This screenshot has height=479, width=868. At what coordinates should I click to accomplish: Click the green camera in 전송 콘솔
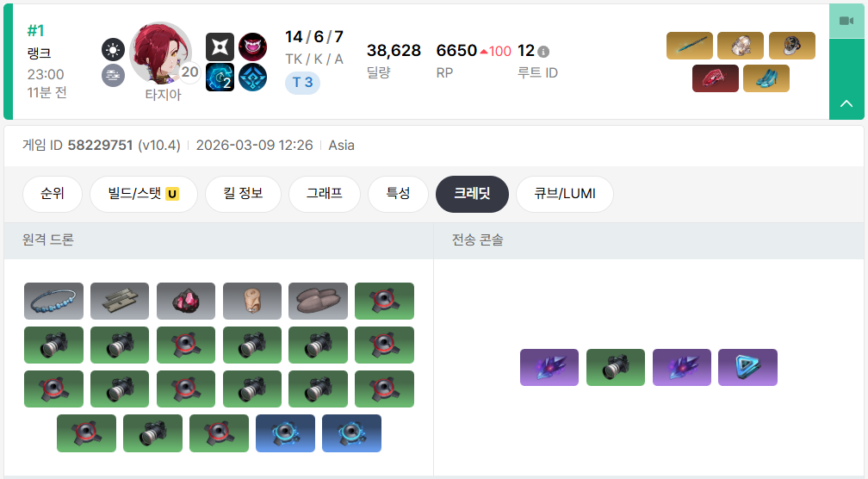pyautogui.click(x=616, y=367)
